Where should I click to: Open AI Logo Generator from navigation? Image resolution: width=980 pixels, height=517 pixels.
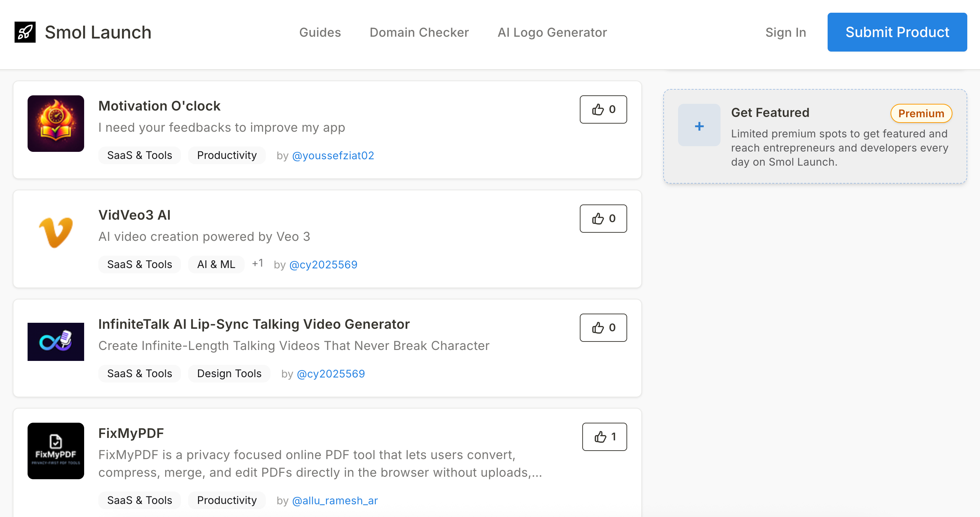[552, 32]
